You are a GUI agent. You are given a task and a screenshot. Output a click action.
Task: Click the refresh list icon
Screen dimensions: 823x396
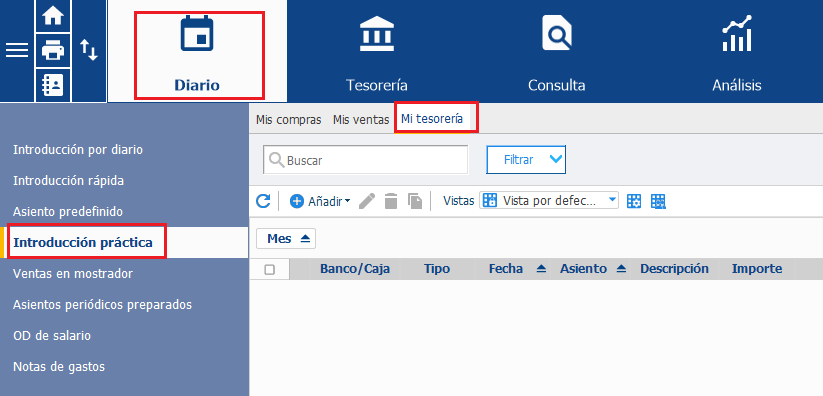pyautogui.click(x=263, y=201)
